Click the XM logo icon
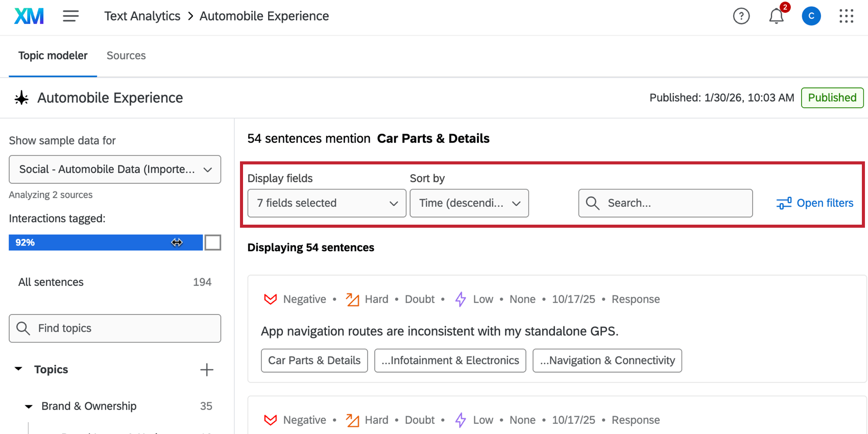Screen dimensions: 868x434 (x=29, y=16)
